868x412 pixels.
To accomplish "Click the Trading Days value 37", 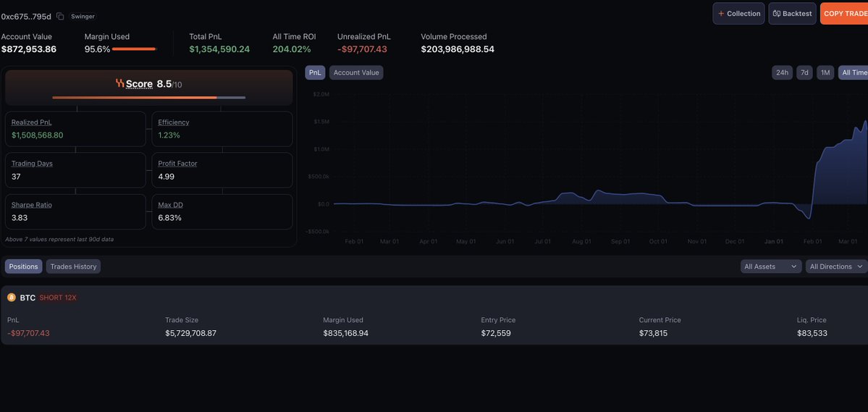I will tap(16, 177).
